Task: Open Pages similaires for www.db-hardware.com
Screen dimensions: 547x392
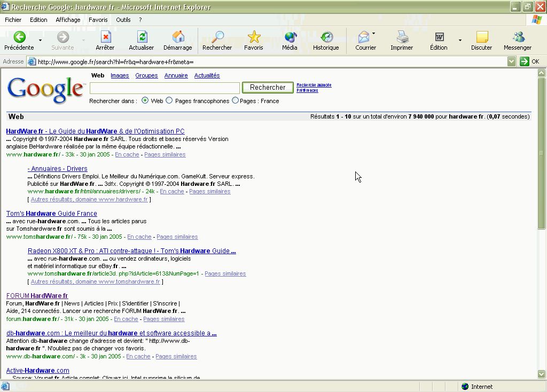Action: coord(176,356)
